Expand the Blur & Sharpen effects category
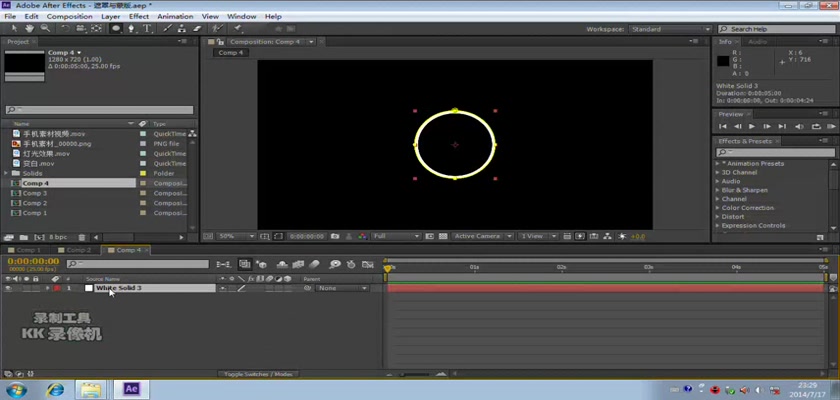Viewport: 840px width, 400px height. pyautogui.click(x=717, y=190)
